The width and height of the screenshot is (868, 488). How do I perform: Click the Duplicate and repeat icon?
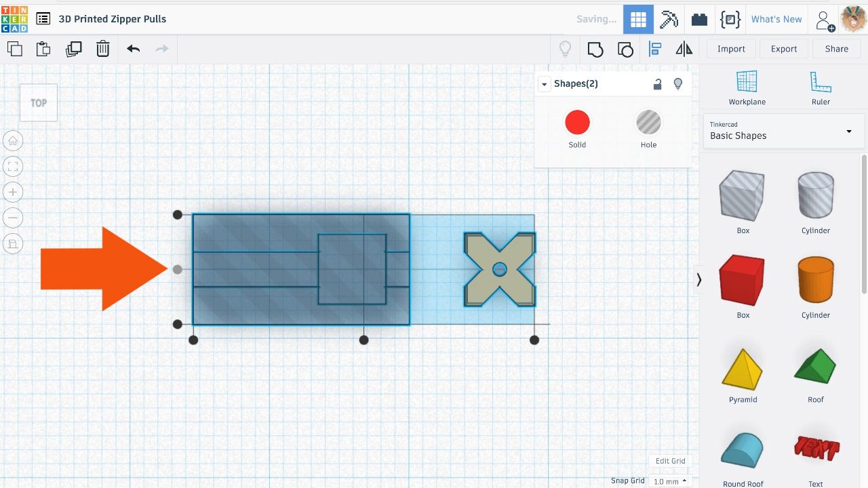73,49
